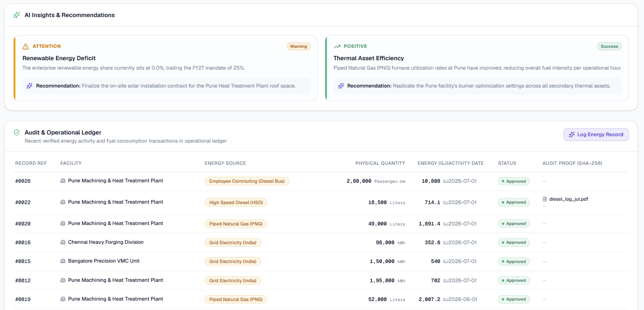Click the 2026-06-01 activity date
644x310 pixels.
point(463,299)
